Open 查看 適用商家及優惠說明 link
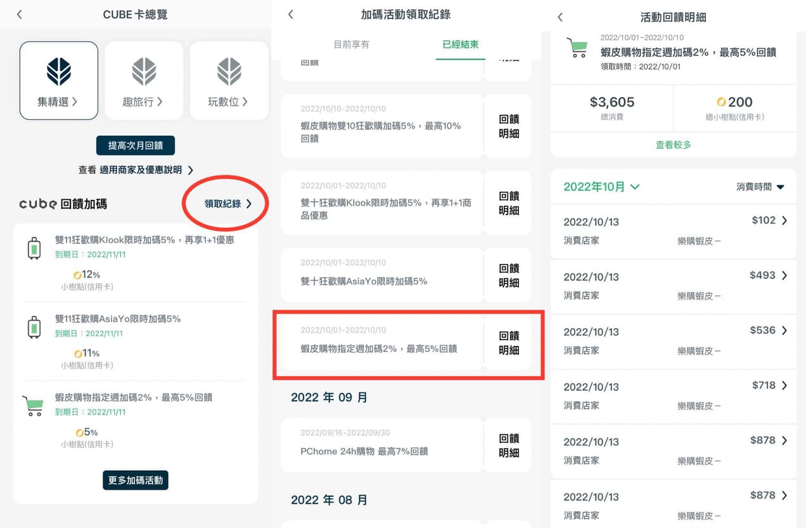 point(135,170)
